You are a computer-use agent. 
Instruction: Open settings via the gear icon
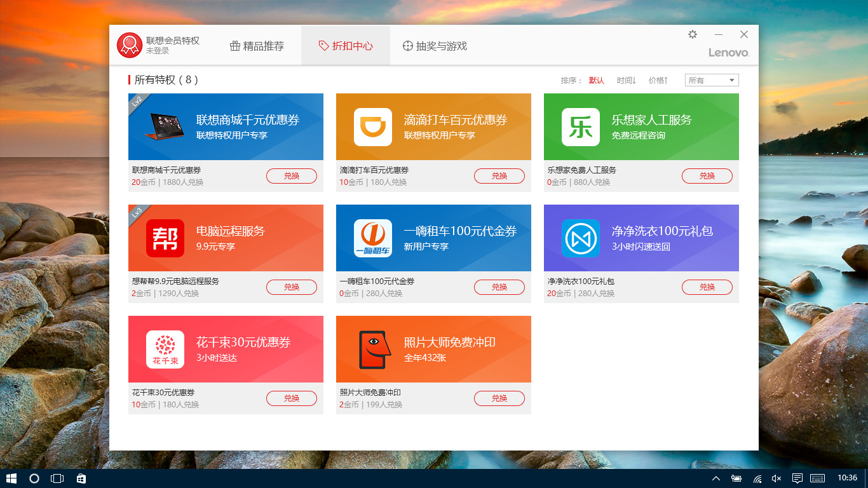click(x=693, y=34)
